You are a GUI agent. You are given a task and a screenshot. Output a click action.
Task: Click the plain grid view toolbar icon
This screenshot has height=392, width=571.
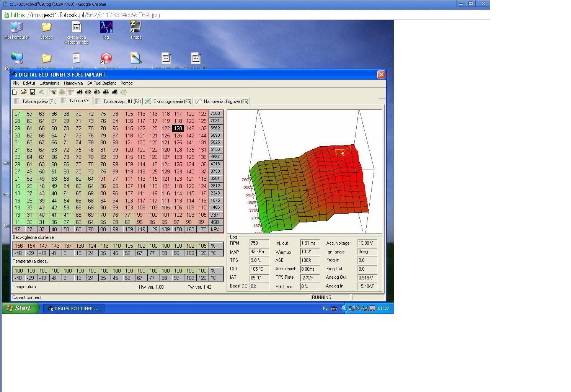pyautogui.click(x=62, y=92)
